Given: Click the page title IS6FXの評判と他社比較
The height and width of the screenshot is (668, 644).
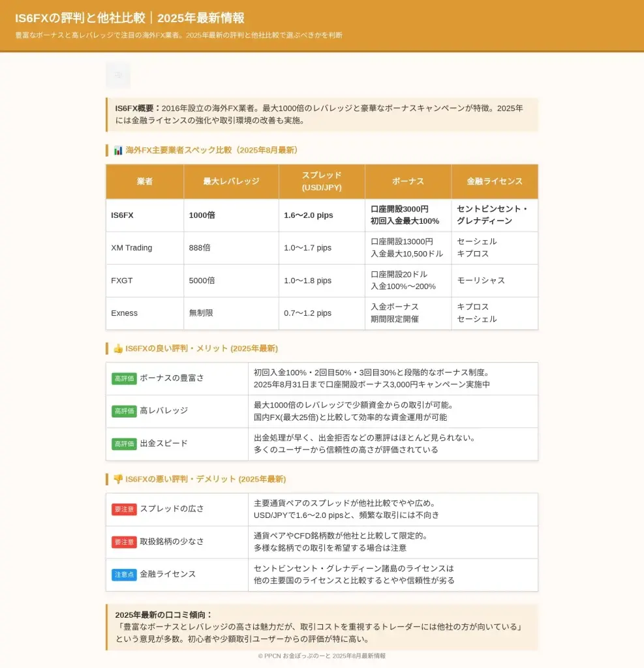Looking at the screenshot, I should coord(130,18).
